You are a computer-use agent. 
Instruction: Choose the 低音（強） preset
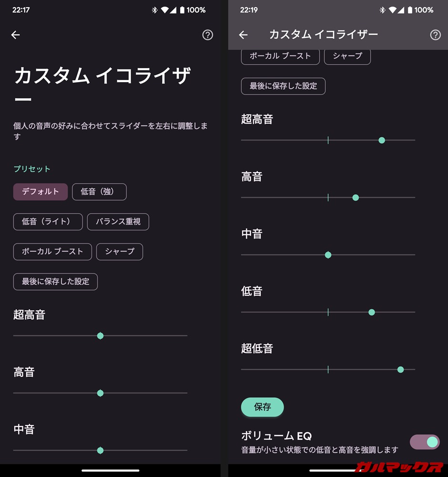[99, 192]
